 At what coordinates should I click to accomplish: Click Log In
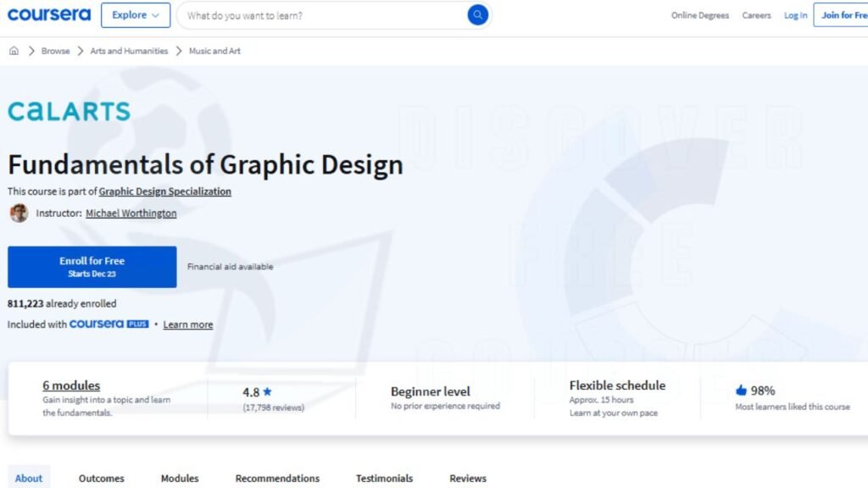tap(795, 15)
